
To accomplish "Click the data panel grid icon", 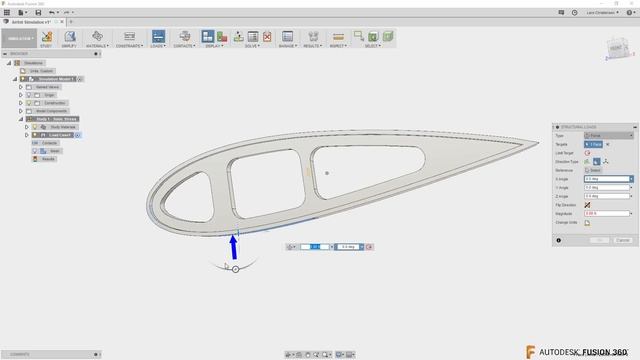I will tap(7, 13).
